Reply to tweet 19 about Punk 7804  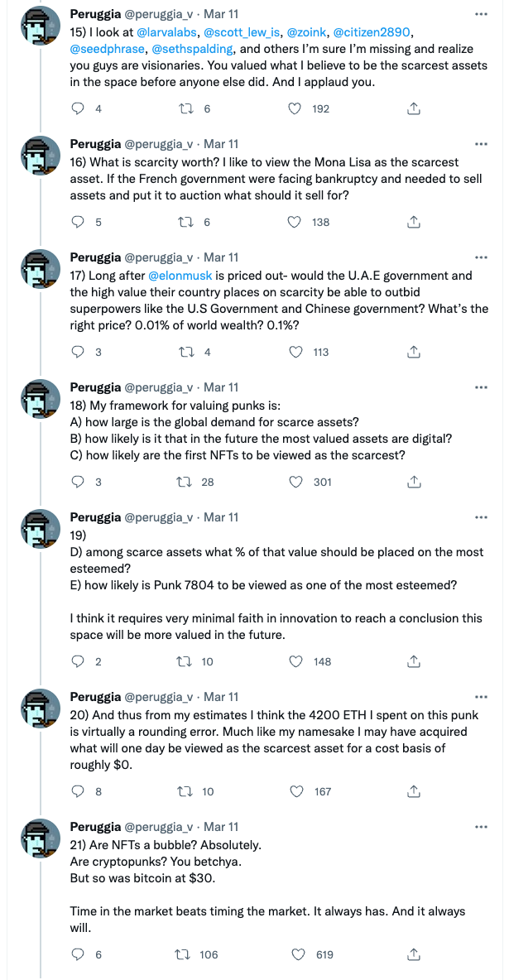click(x=78, y=661)
